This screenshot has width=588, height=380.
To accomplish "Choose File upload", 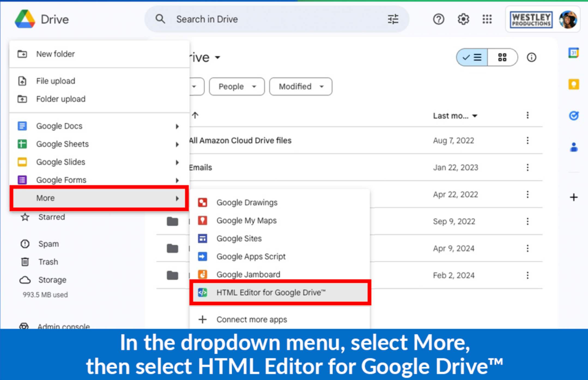I will 99,81.
